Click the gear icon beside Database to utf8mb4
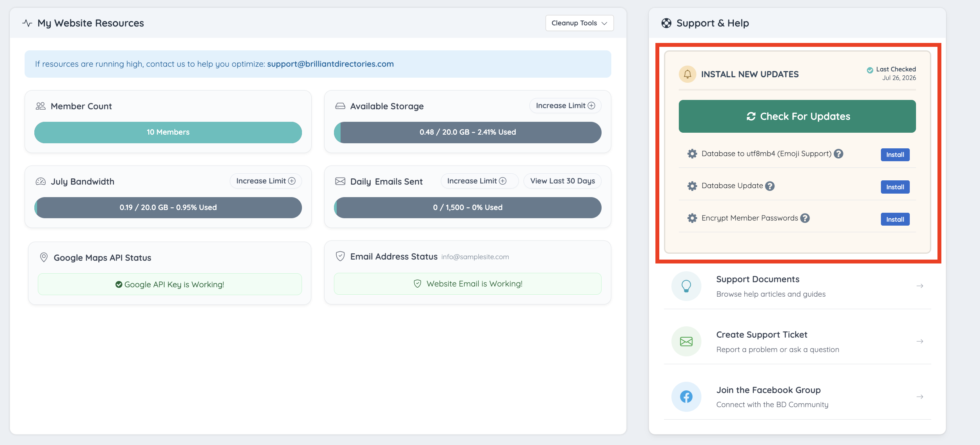The height and width of the screenshot is (445, 980). (x=692, y=154)
